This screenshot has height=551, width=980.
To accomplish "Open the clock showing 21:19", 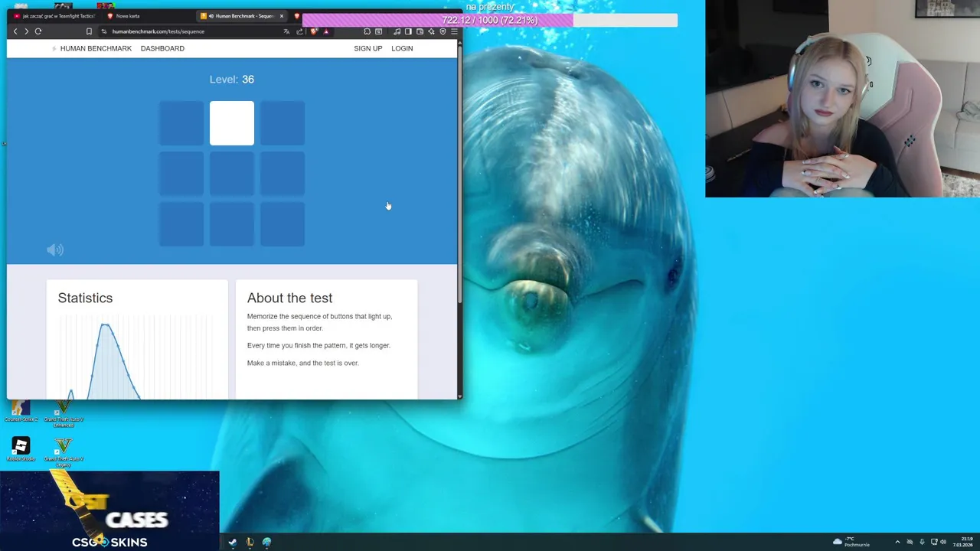I will pyautogui.click(x=963, y=542).
